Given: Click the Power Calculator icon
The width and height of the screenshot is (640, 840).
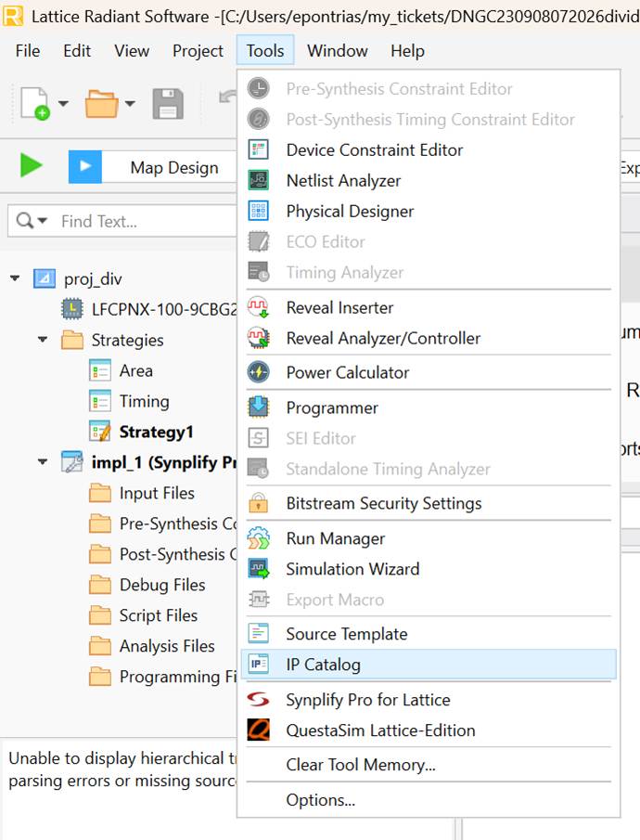Looking at the screenshot, I should point(259,372).
